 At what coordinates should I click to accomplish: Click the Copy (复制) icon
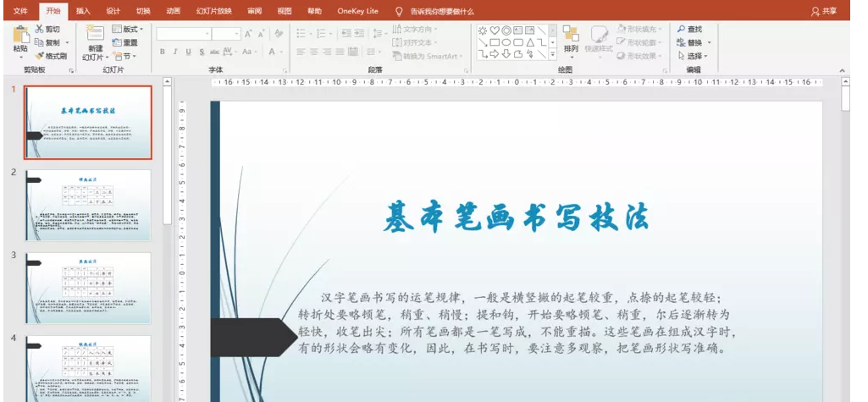pyautogui.click(x=39, y=42)
